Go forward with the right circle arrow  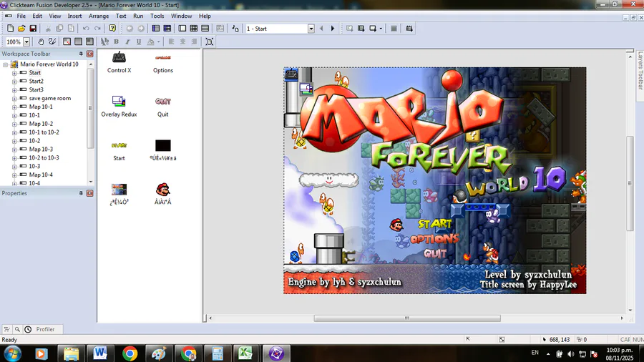coord(141,29)
